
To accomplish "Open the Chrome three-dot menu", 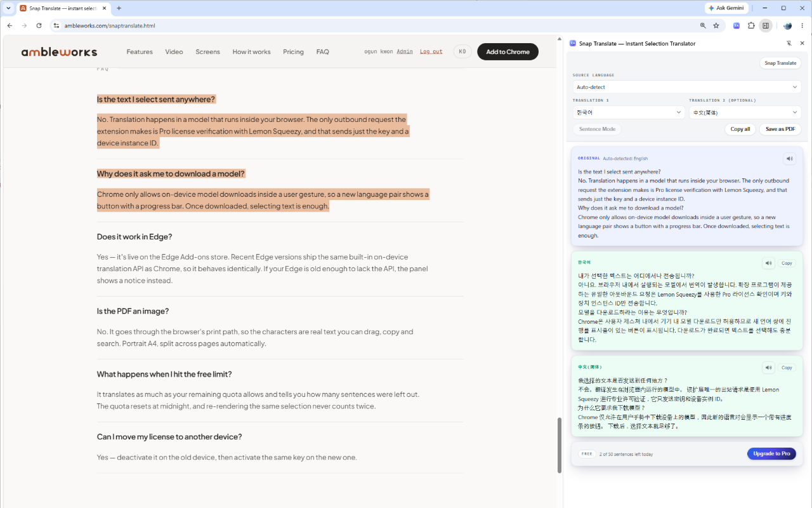I will click(802, 25).
